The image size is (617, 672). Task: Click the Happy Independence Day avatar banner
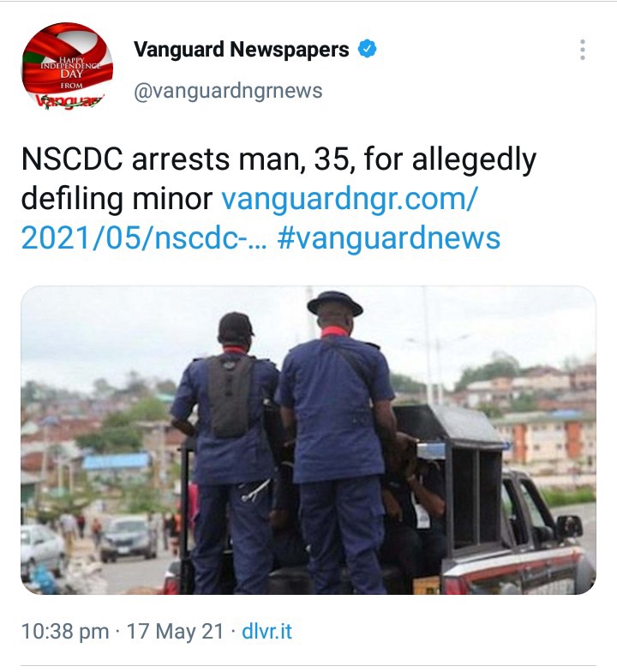pos(70,69)
